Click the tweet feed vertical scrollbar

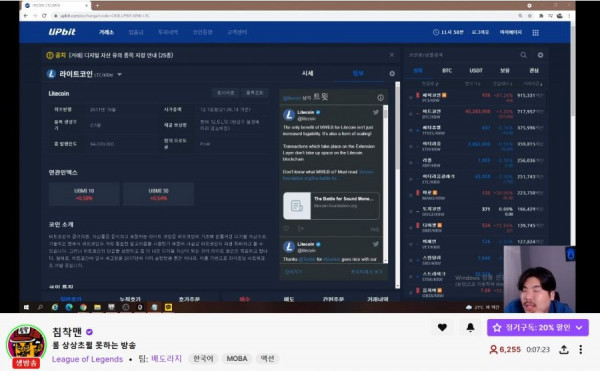coord(385,184)
